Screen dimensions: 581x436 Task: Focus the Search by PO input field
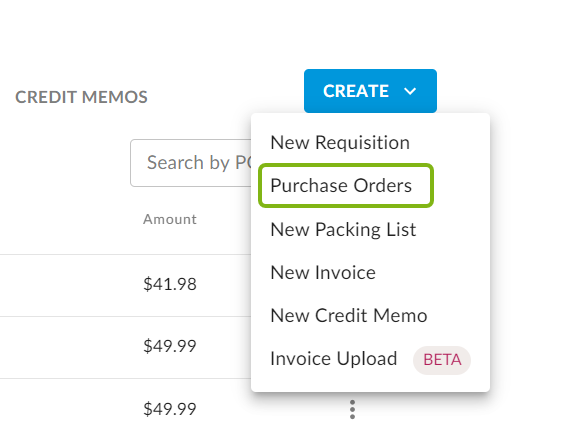191,163
